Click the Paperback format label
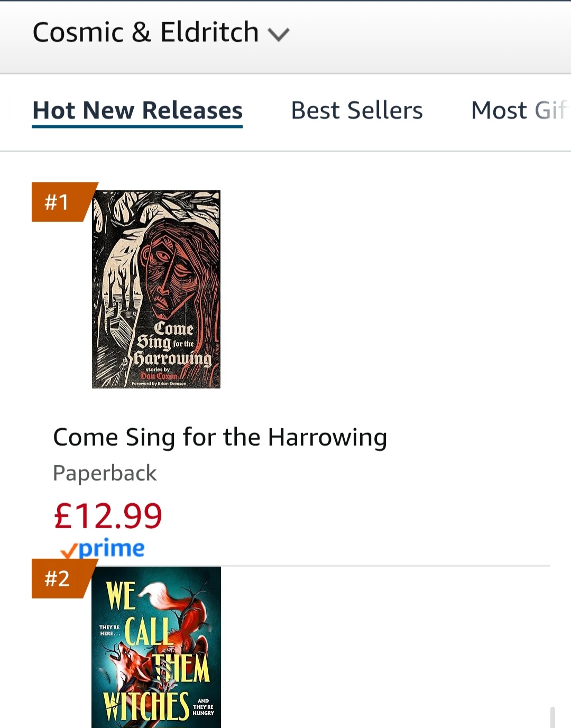The width and height of the screenshot is (571, 728). pos(105,473)
